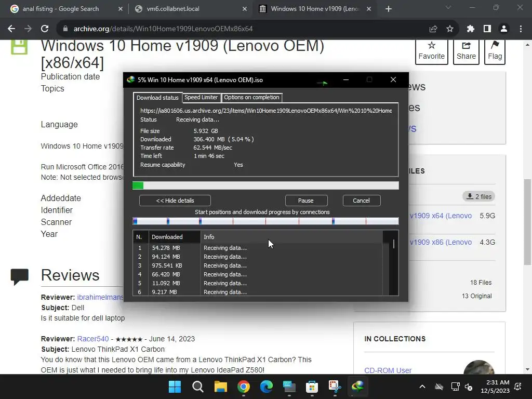This screenshot has width=532, height=399.
Task: Pause the ISO download
Action: tap(306, 201)
